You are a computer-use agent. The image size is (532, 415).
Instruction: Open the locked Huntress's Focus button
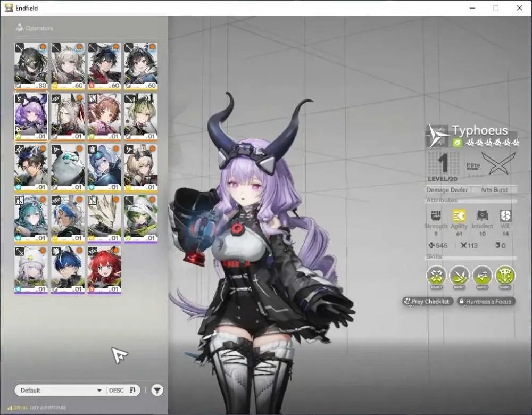coord(486,301)
